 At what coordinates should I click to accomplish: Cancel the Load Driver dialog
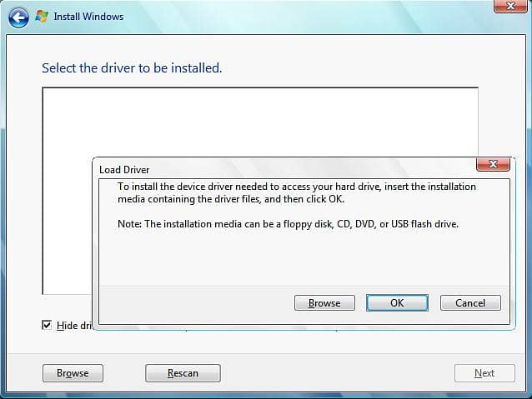pyautogui.click(x=470, y=302)
